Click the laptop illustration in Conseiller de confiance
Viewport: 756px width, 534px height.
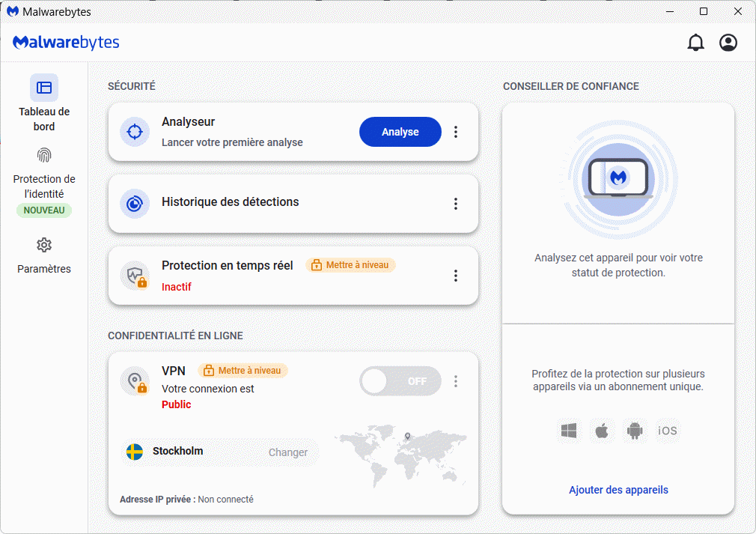tap(618, 178)
